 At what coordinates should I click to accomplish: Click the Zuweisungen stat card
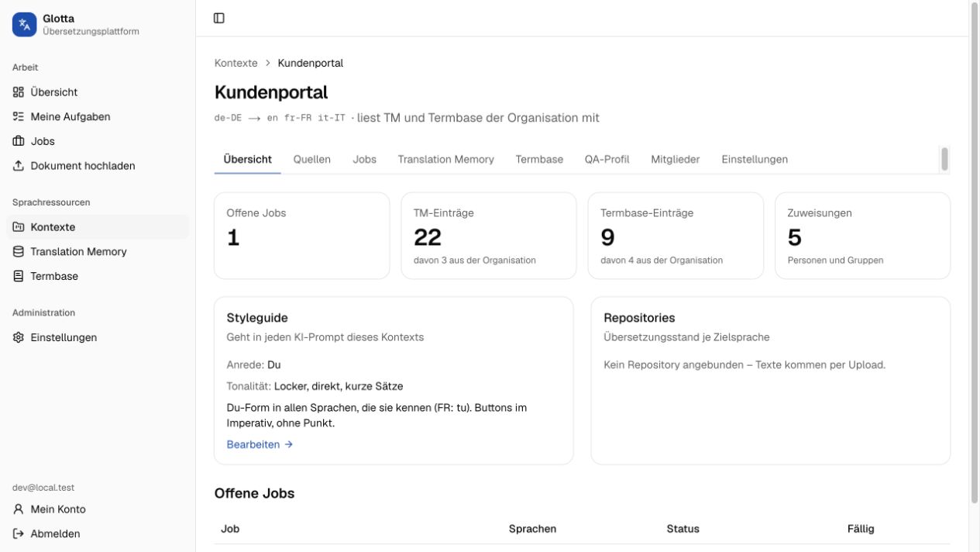(862, 236)
